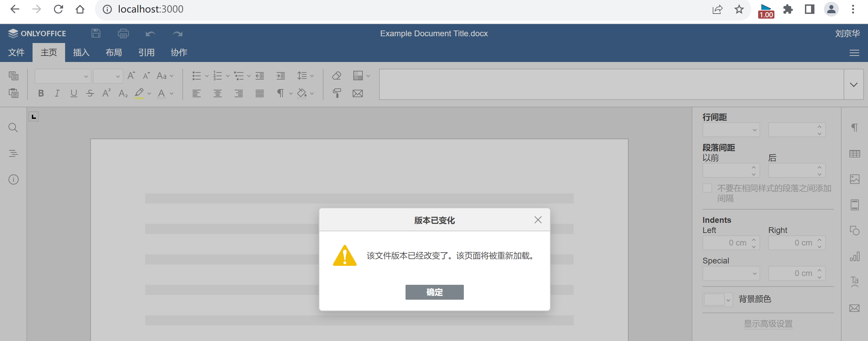Click the copy icon in toolbar
Viewport: 868px width, 341px height.
point(14,76)
